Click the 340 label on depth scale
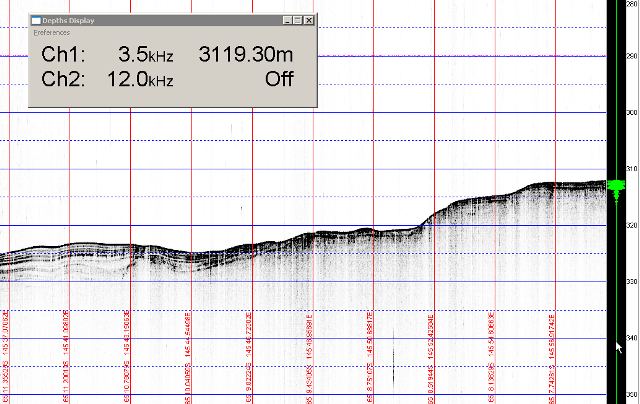The image size is (640, 404). coord(632,339)
